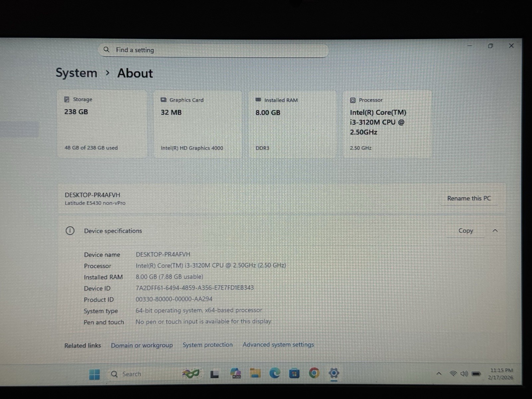Image resolution: width=532 pixels, height=399 pixels.
Task: Click the Storage card icon
Action: tap(66, 99)
